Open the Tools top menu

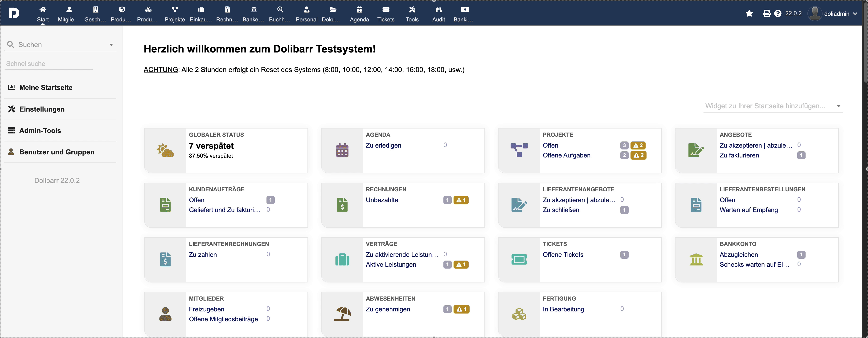(412, 14)
